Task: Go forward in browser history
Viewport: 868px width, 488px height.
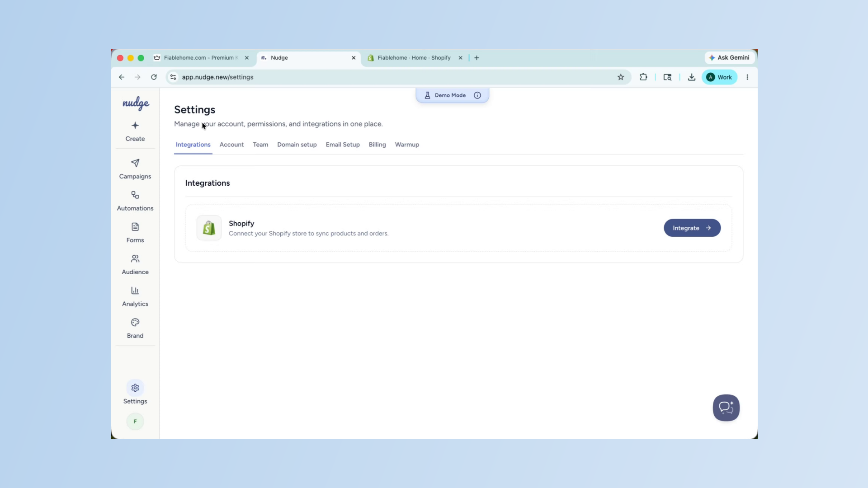Action: pyautogui.click(x=137, y=77)
